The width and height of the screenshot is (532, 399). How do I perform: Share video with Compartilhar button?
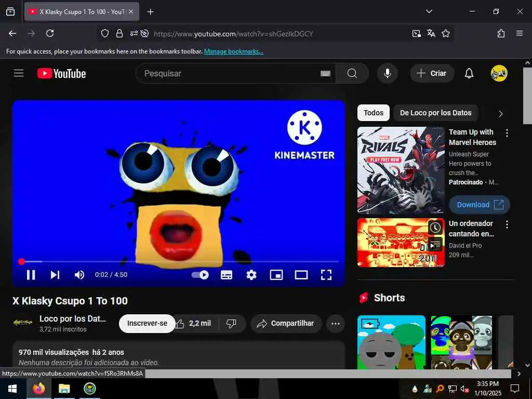tap(286, 323)
